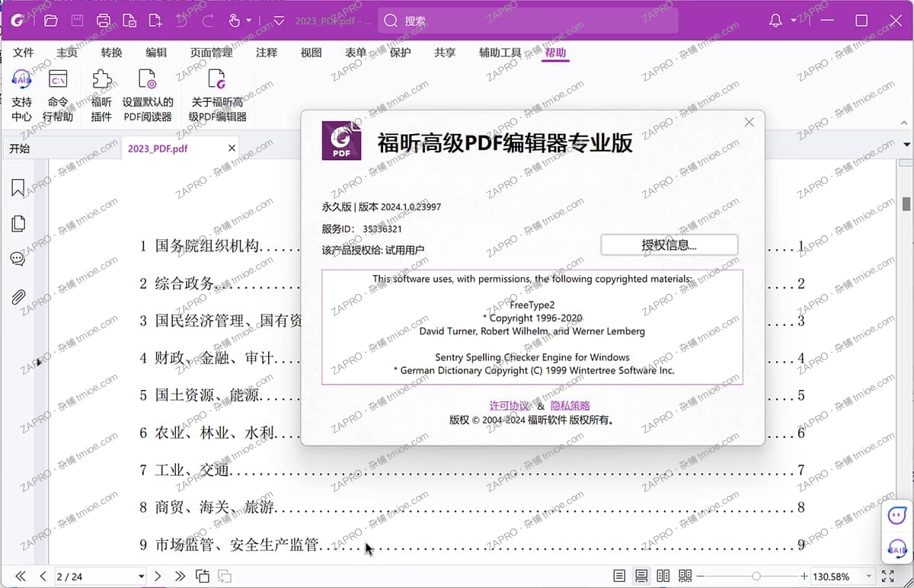The width and height of the screenshot is (914, 588).
Task: Switch to single page view in status bar
Action: coord(619,576)
